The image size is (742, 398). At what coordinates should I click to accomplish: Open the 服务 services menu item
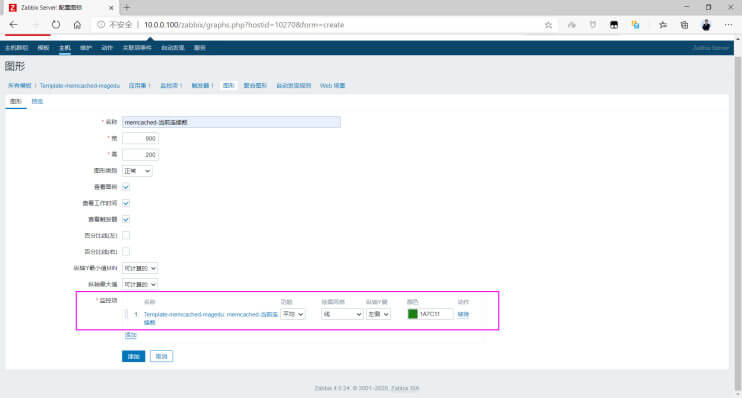[x=200, y=48]
